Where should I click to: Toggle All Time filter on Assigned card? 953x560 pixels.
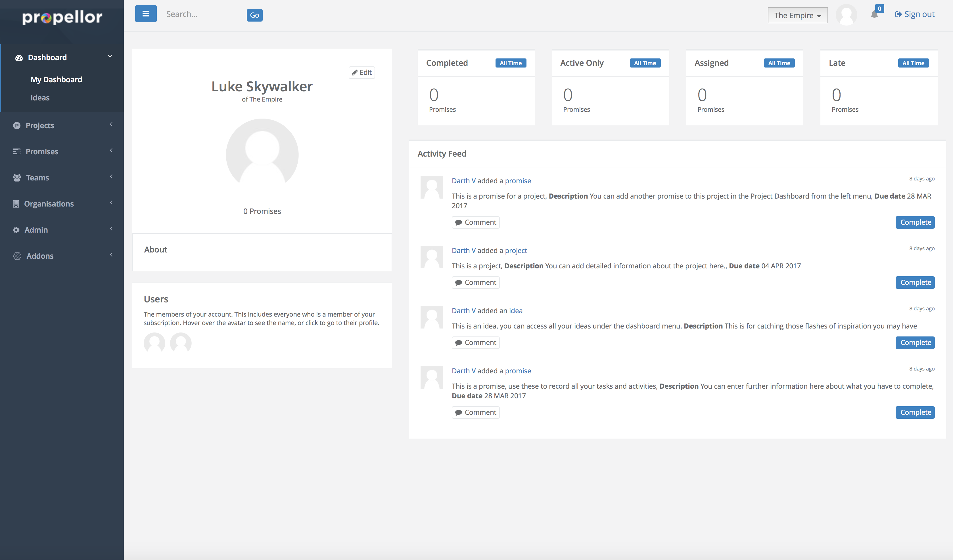[x=779, y=63]
